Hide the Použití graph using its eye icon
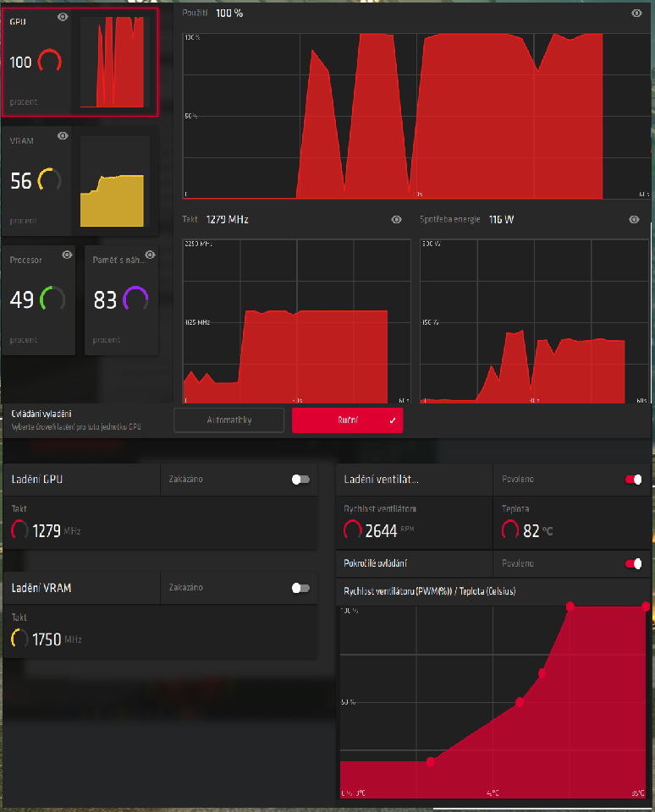Screen dimensions: 655x812 click(636, 14)
